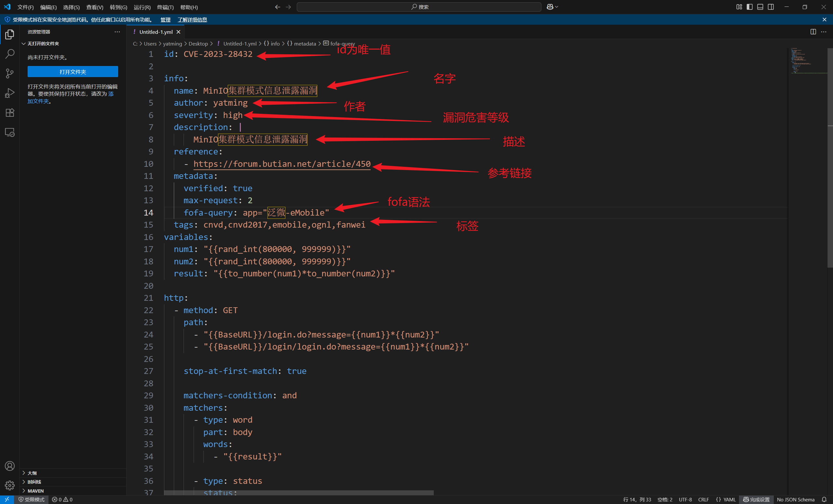This screenshot has height=504, width=833.
Task: Open Remote Explorer icon in activity bar
Action: coord(10,132)
